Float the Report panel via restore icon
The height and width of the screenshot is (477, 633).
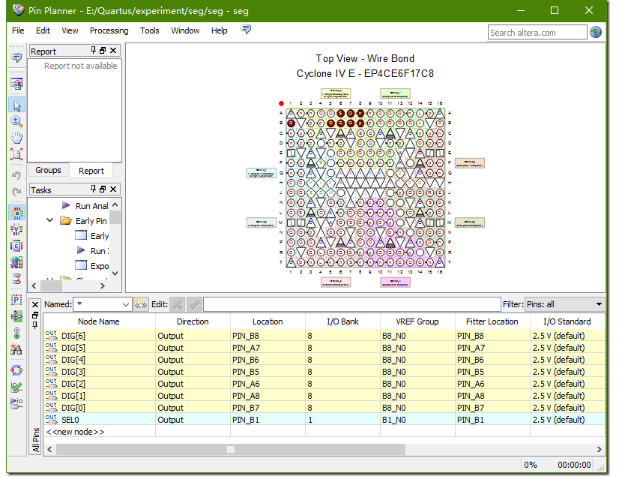(103, 50)
